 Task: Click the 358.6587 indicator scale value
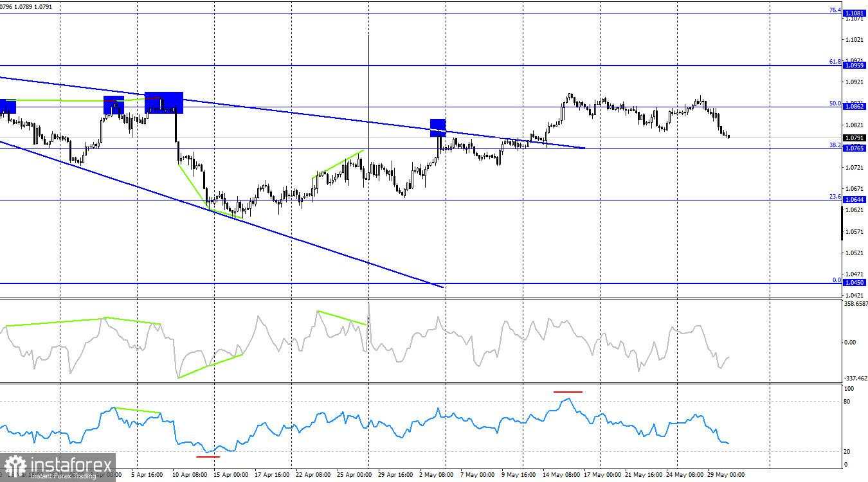click(x=855, y=304)
